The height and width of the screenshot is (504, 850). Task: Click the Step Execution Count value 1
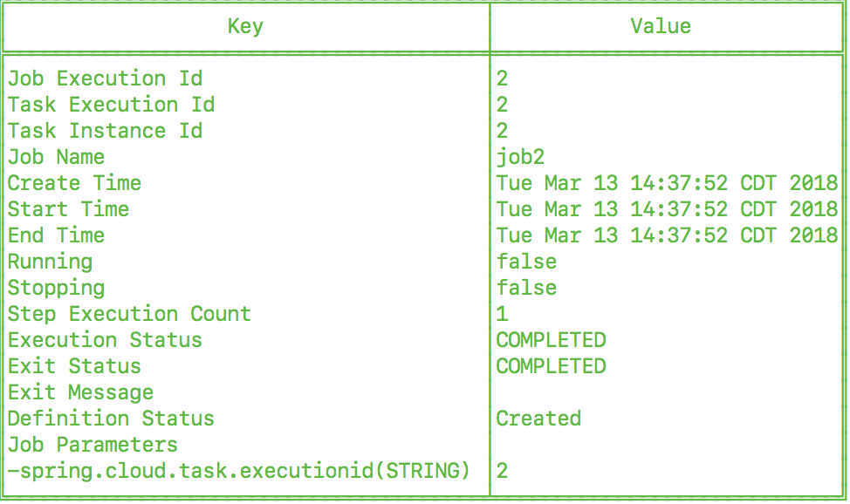click(502, 314)
